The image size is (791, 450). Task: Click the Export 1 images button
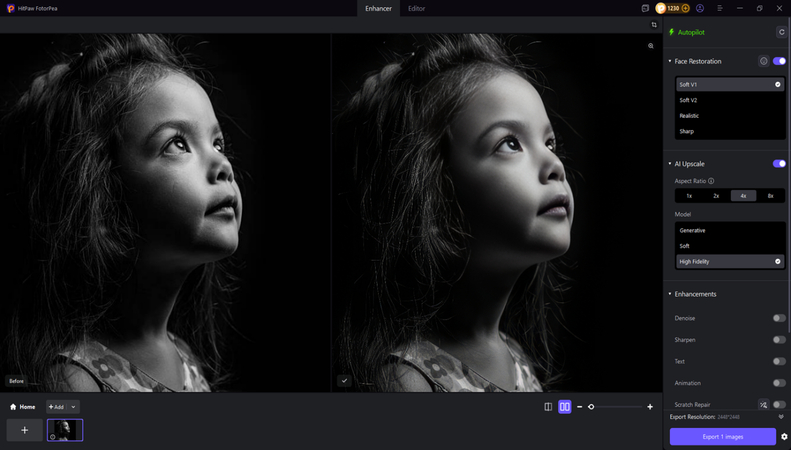[722, 437]
